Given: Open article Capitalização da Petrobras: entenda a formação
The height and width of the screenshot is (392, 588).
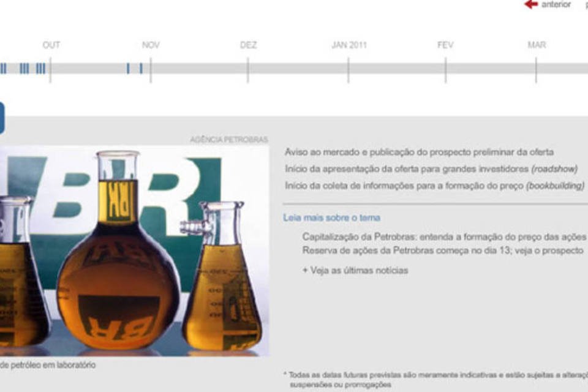Looking at the screenshot, I should click(x=444, y=237).
